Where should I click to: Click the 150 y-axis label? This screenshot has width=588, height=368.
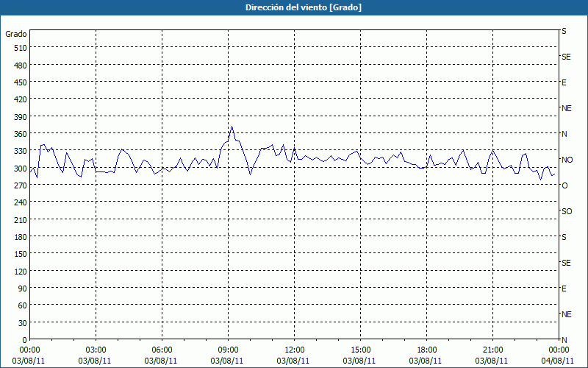pyautogui.click(x=21, y=254)
